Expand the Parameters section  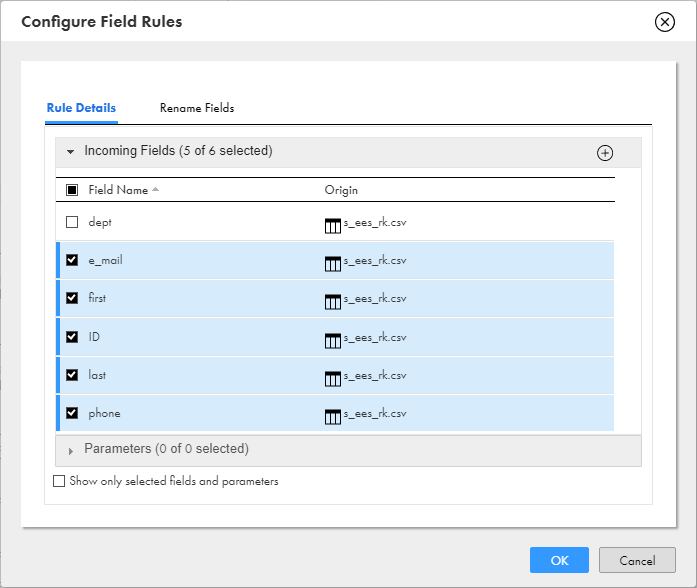tap(70, 451)
